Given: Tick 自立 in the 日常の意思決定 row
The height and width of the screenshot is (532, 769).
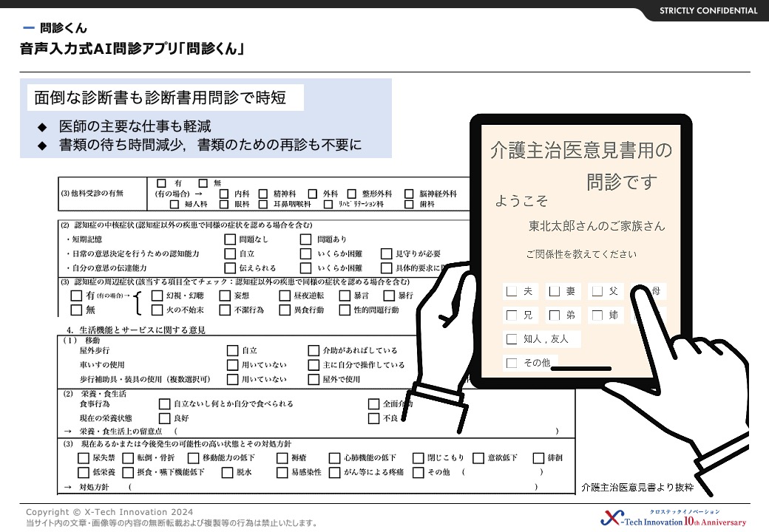Looking at the screenshot, I should 229,253.
